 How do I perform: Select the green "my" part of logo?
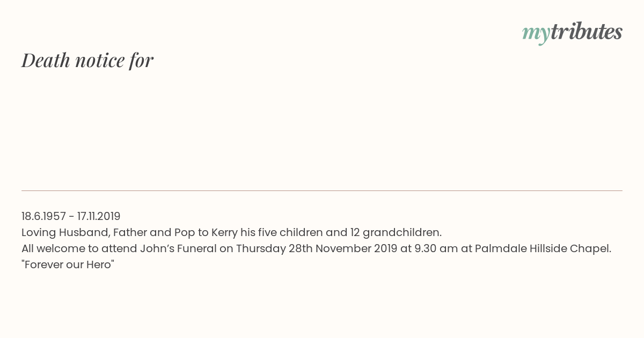pos(536,34)
